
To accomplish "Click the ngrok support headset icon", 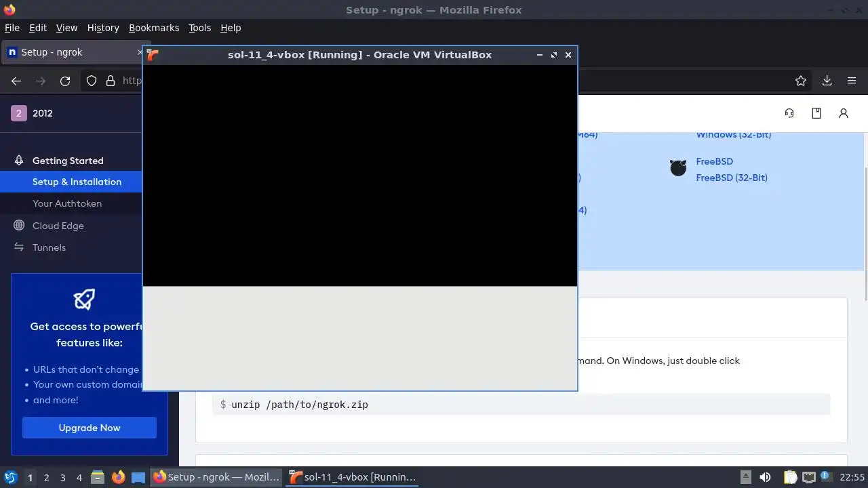I will [789, 113].
